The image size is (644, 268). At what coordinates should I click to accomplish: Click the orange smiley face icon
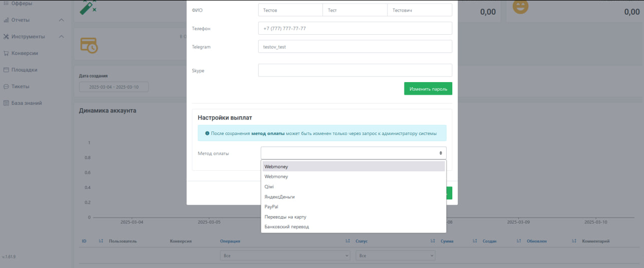pos(520,6)
